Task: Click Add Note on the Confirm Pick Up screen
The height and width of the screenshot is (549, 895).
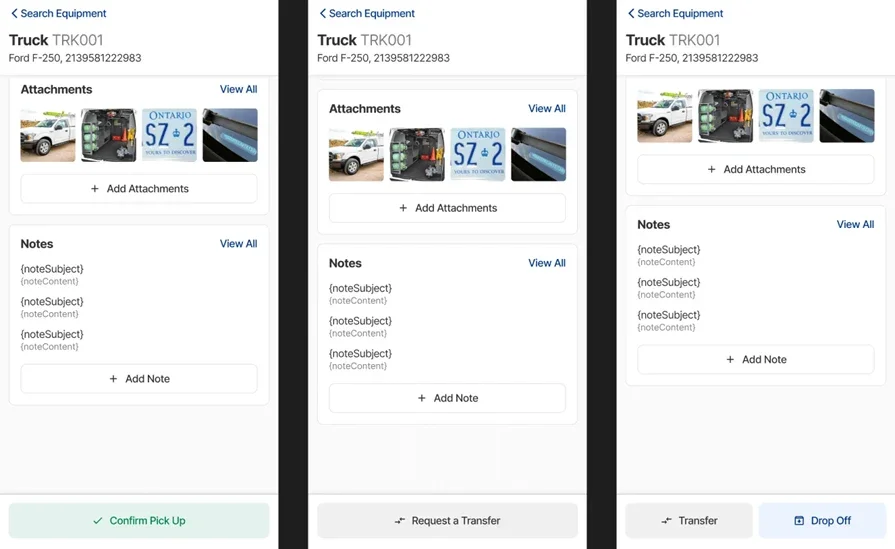Action: 139,379
